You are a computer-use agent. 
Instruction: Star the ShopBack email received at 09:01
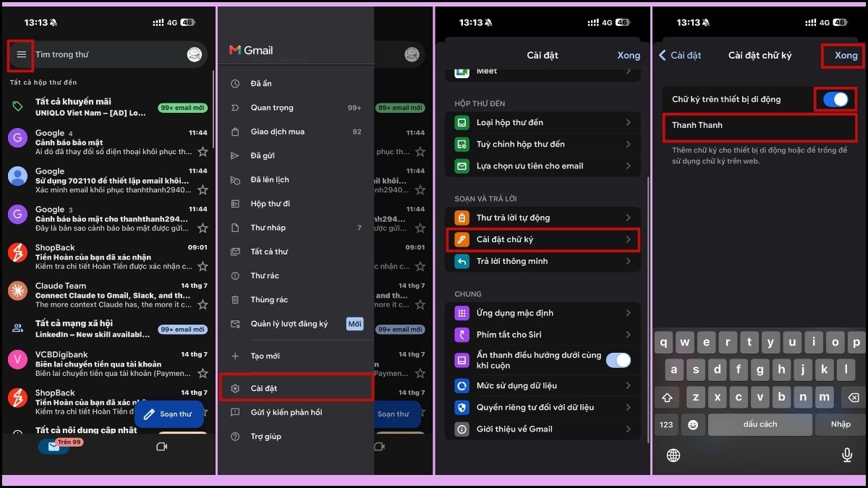click(203, 266)
